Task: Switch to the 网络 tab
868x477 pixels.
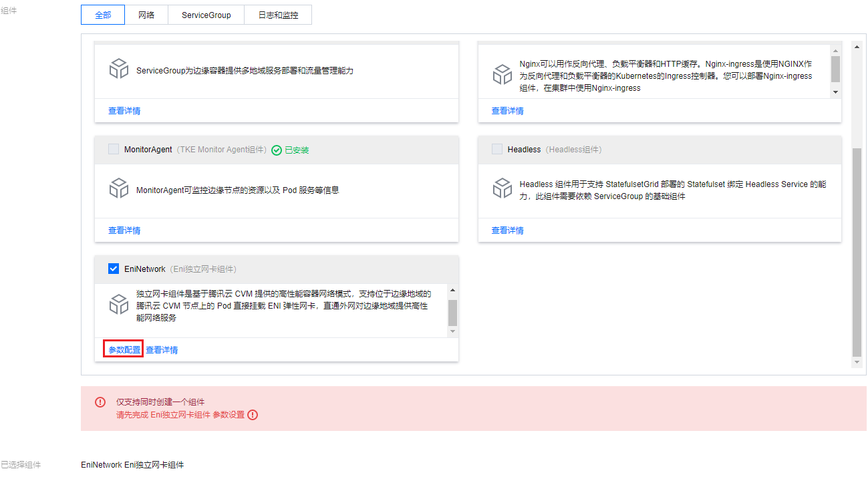Action: pos(146,15)
